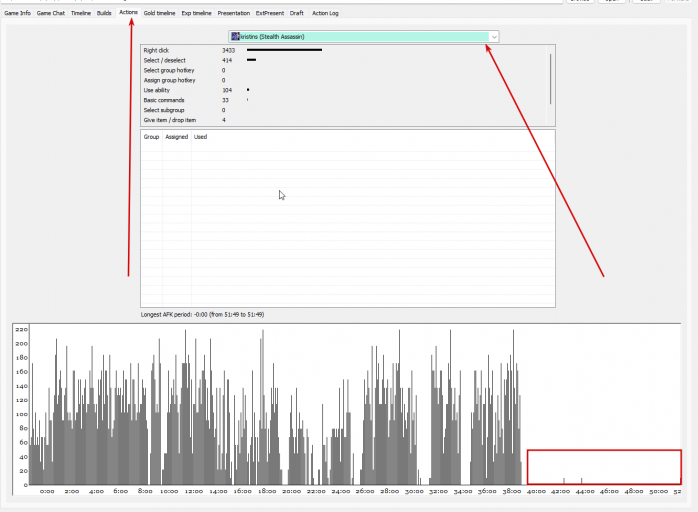This screenshot has width=698, height=512.
Task: View the Draft tab
Action: point(296,13)
